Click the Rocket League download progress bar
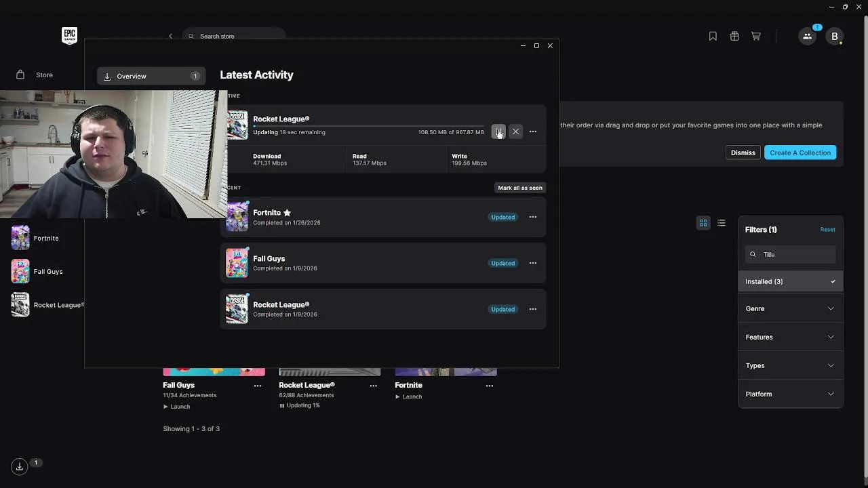This screenshot has width=868, height=488. [369, 126]
